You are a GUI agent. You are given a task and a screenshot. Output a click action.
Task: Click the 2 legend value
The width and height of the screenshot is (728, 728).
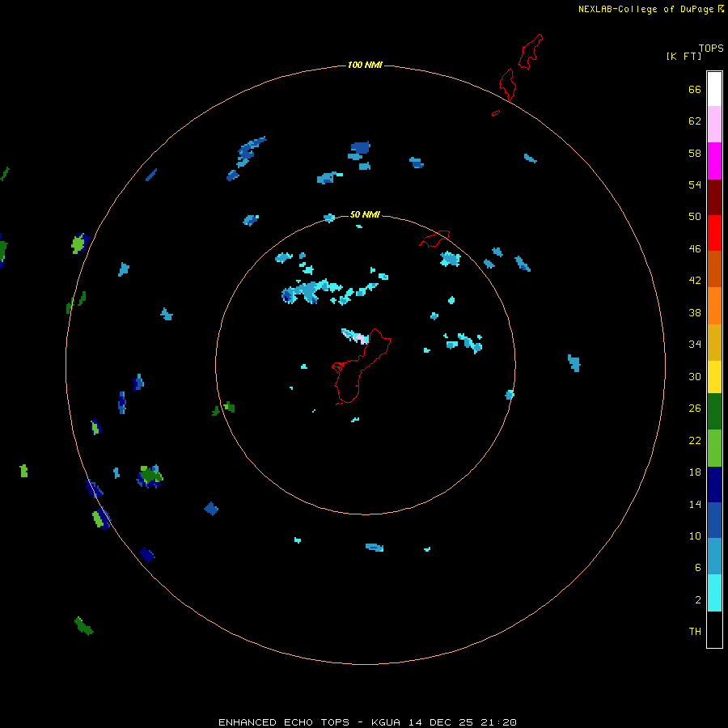698,600
